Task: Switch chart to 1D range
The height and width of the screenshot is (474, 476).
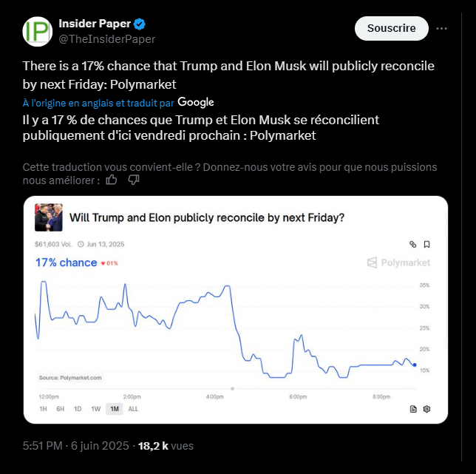Action: (x=78, y=409)
